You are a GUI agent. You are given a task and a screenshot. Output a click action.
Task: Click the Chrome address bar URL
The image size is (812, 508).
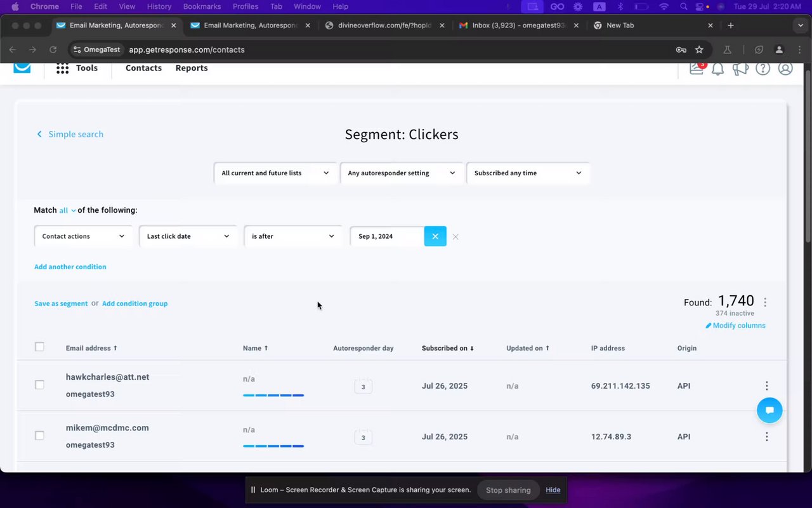click(187, 50)
